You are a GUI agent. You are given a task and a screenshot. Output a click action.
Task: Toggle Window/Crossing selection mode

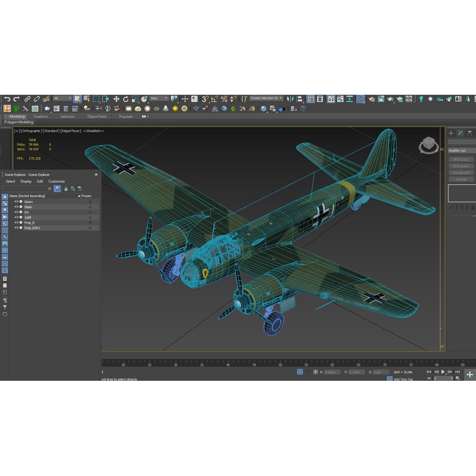click(x=105, y=99)
